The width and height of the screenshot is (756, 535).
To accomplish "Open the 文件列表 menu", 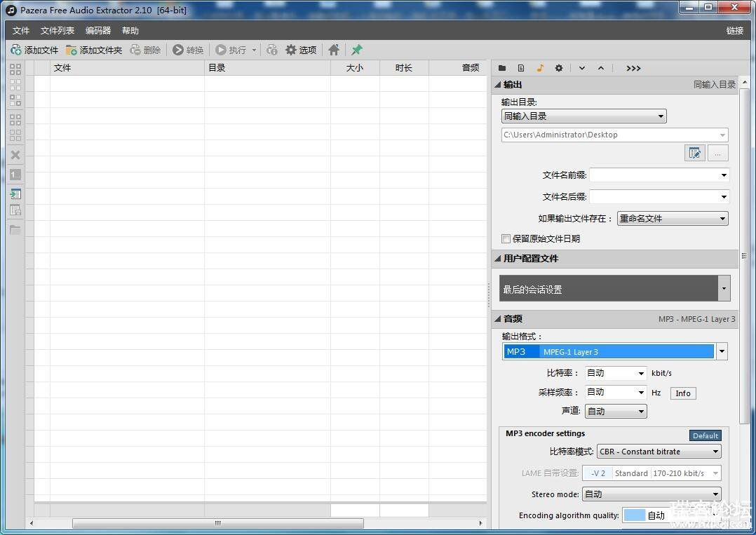I will 58,31.
